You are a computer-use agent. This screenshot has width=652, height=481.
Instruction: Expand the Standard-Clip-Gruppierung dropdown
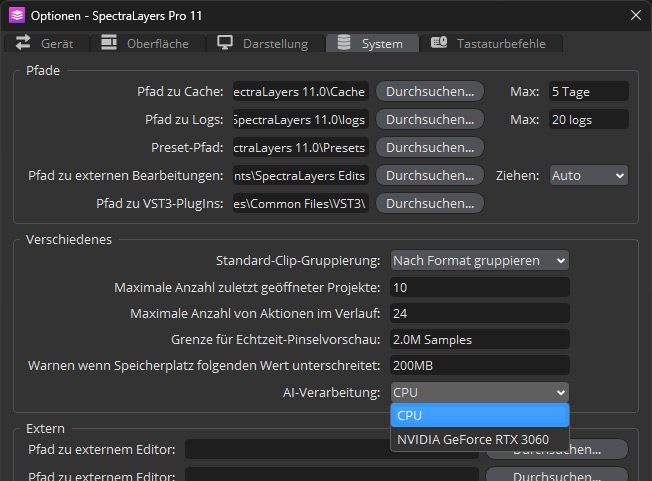(x=479, y=260)
